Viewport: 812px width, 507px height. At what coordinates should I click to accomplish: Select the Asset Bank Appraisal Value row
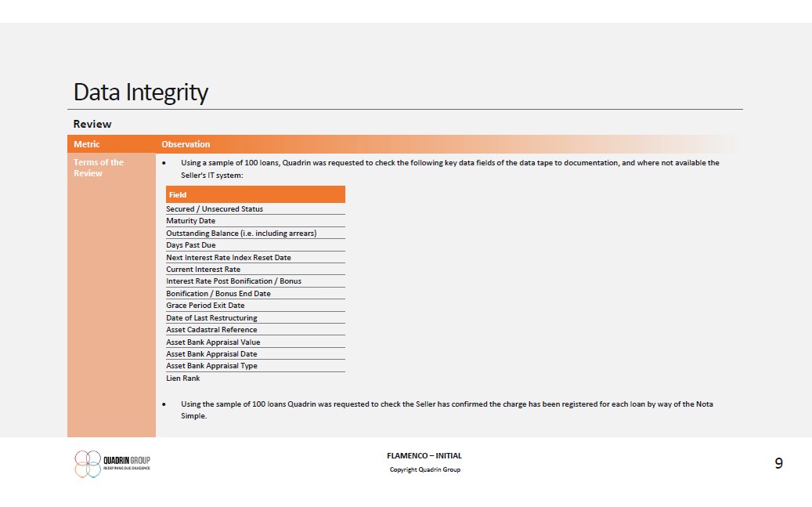213,342
